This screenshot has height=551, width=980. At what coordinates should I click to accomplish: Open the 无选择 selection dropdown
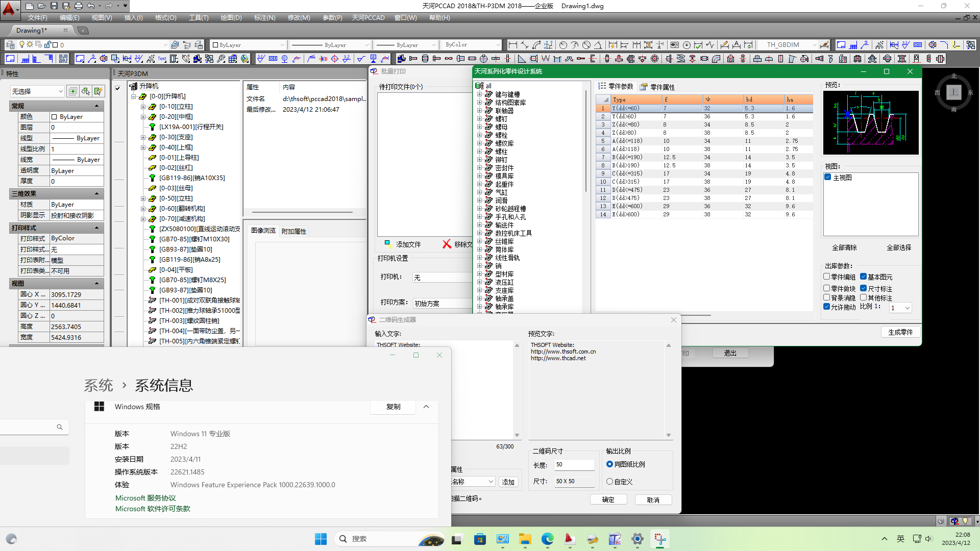37,91
